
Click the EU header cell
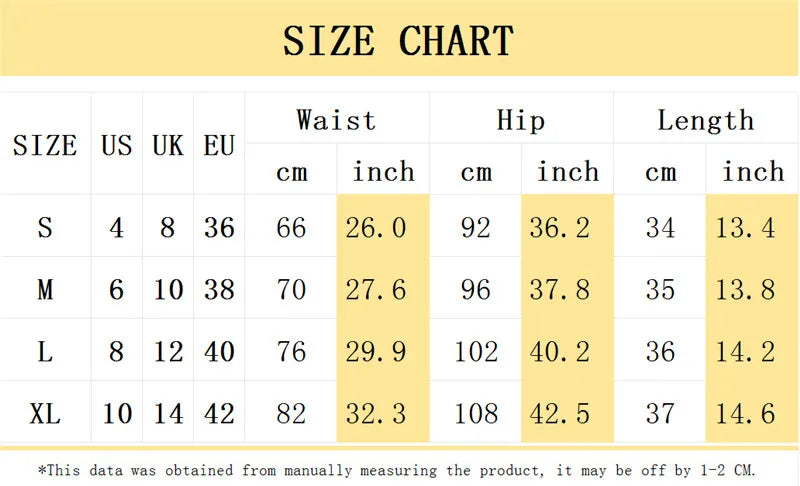(x=219, y=145)
